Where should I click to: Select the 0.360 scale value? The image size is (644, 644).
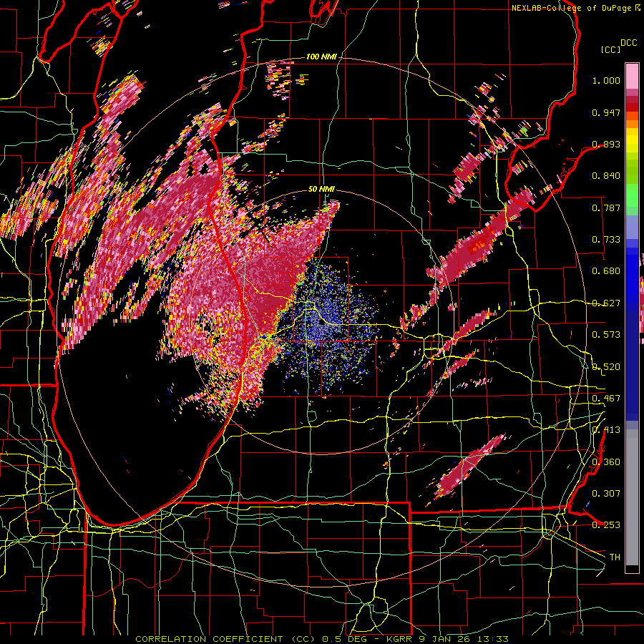[606, 462]
